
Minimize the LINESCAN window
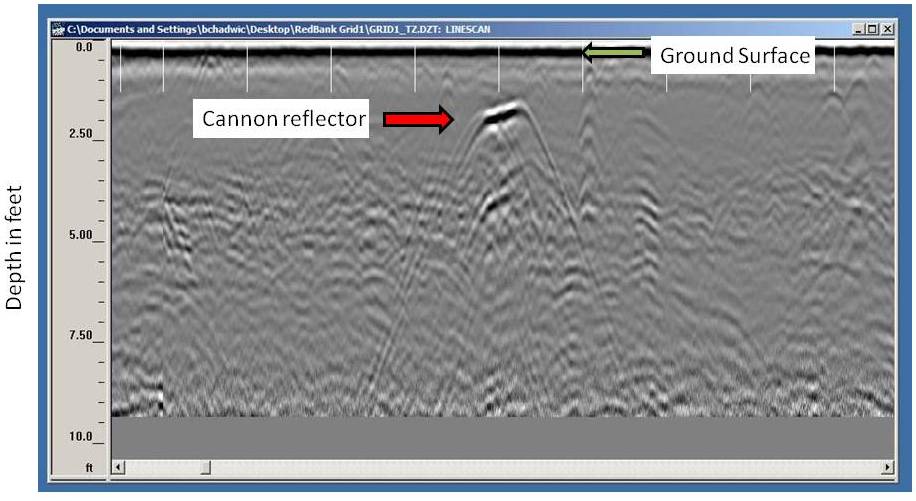point(859,30)
